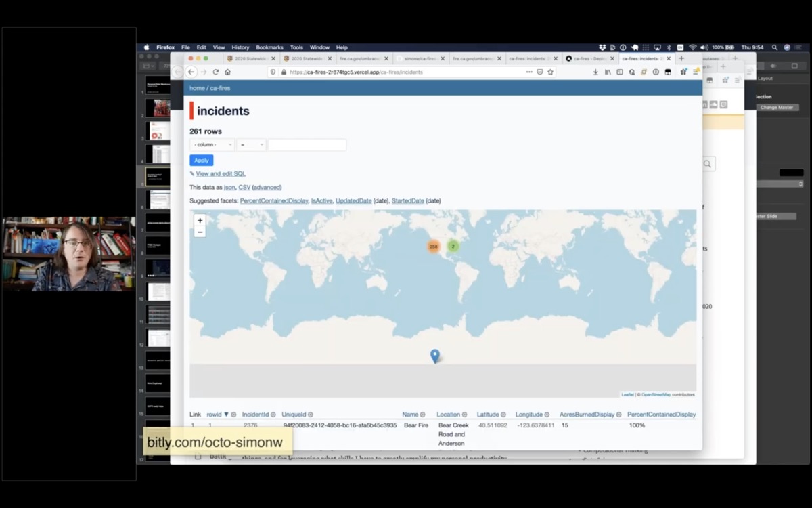812x508 pixels.
Task: Open the column filter dropdown
Action: 212,145
